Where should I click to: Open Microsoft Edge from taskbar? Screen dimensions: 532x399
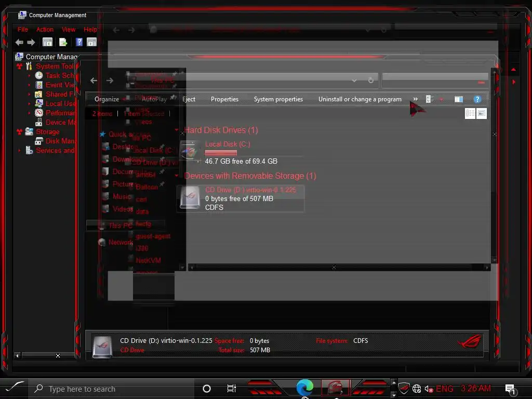click(304, 388)
